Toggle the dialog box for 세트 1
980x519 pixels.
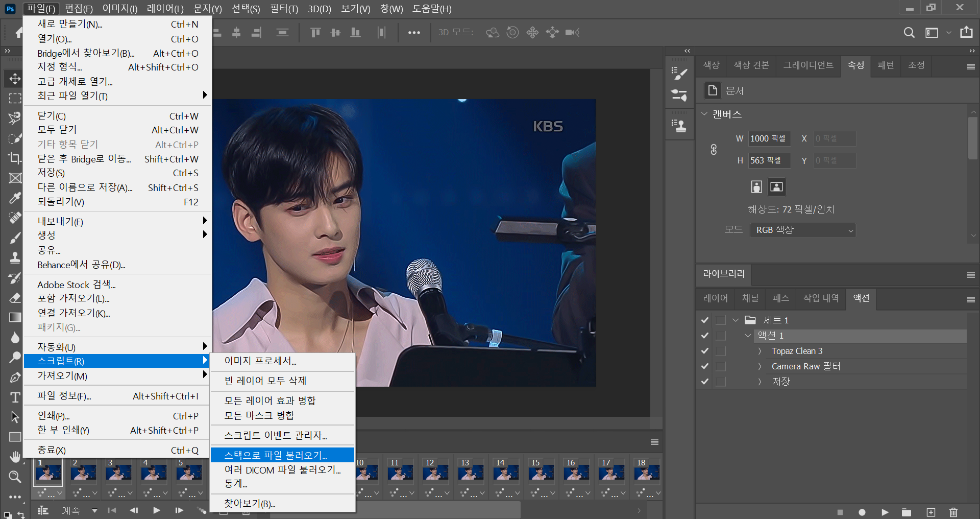[x=721, y=320]
